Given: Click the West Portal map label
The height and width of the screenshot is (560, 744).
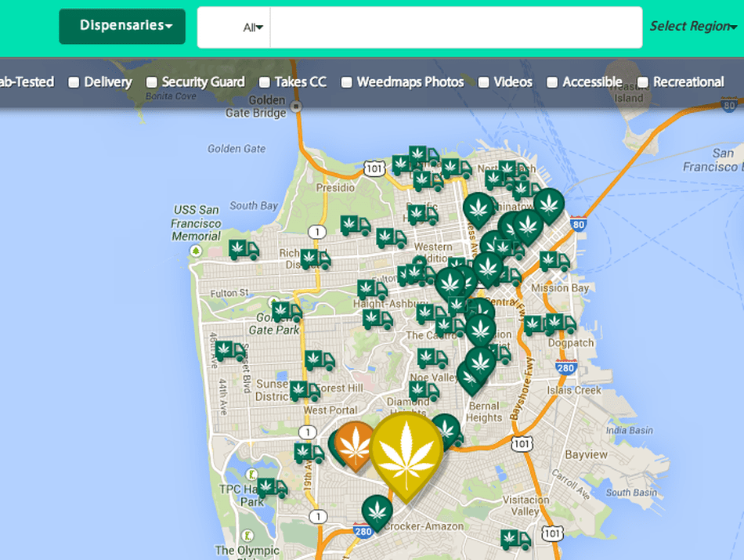Looking at the screenshot, I should [x=330, y=410].
